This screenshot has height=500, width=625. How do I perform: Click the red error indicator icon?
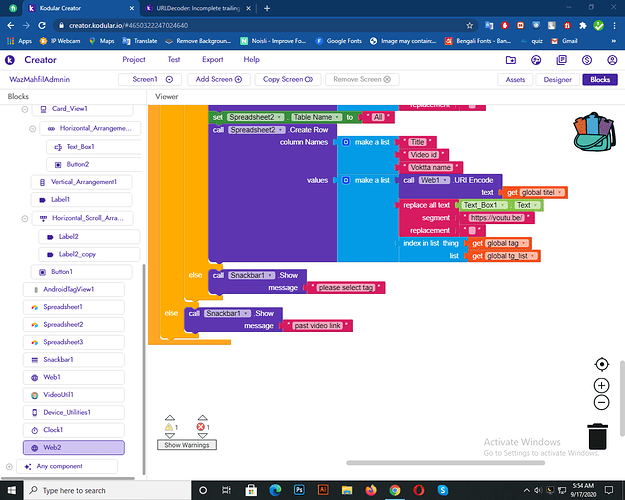[x=203, y=425]
